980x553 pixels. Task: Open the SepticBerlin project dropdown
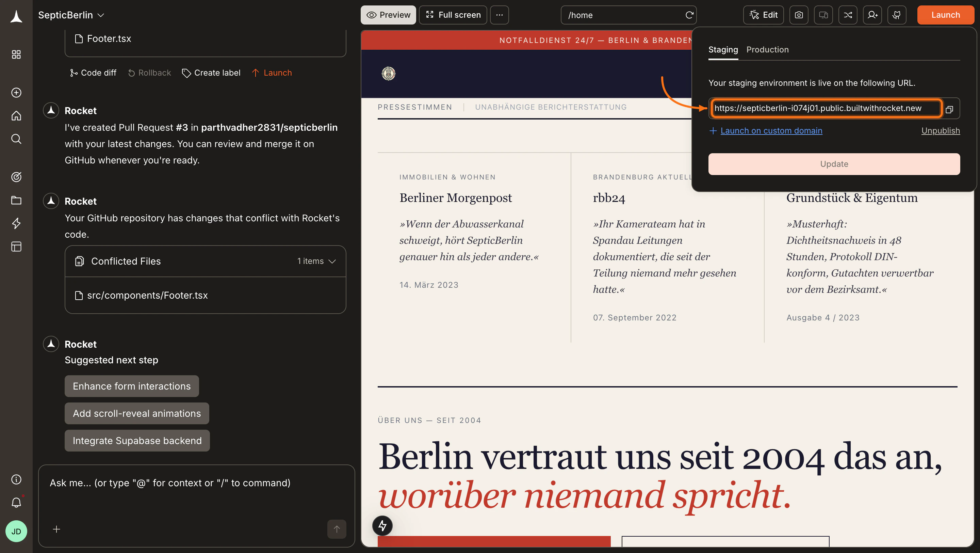(x=71, y=15)
